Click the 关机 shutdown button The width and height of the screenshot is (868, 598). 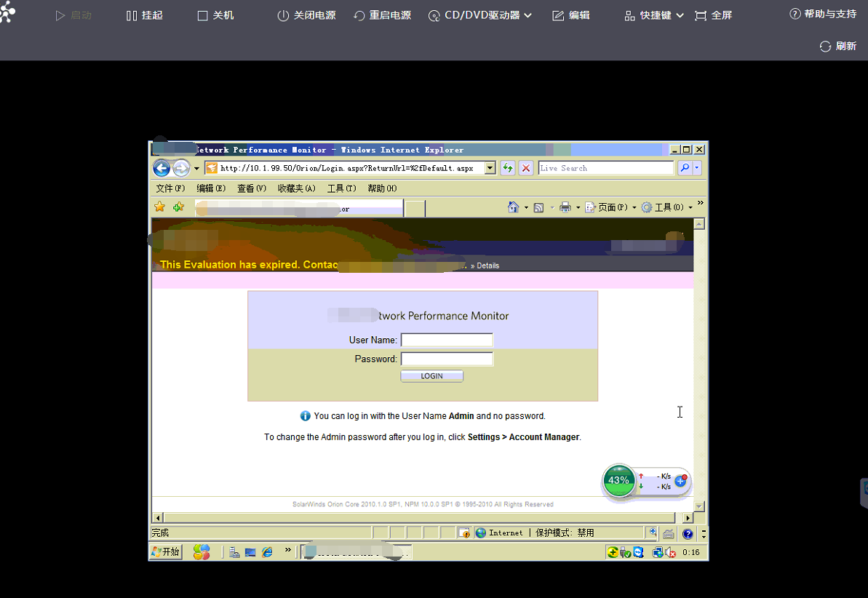pyautogui.click(x=216, y=15)
